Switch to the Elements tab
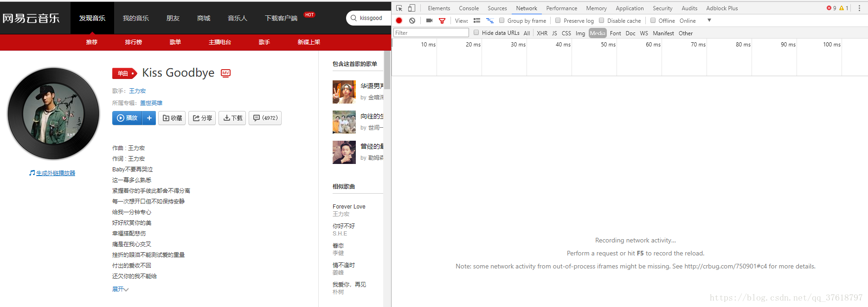The height and width of the screenshot is (307, 868). (439, 8)
